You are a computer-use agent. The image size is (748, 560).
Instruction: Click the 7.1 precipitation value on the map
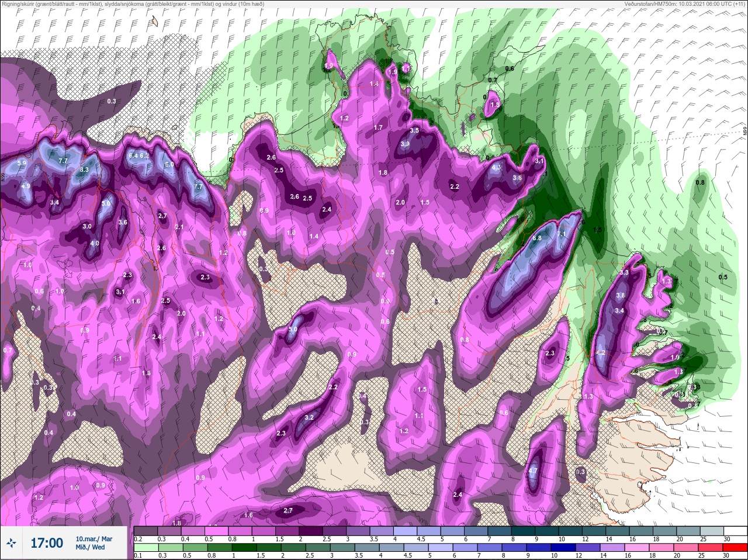[x=562, y=234]
